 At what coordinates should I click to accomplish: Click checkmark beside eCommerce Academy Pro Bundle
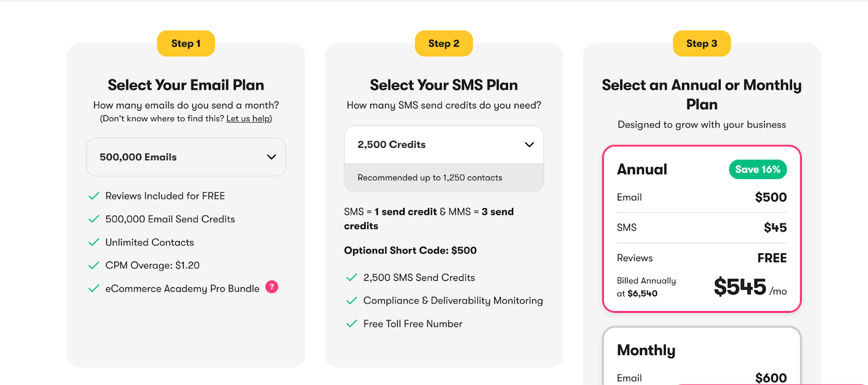pos(94,288)
